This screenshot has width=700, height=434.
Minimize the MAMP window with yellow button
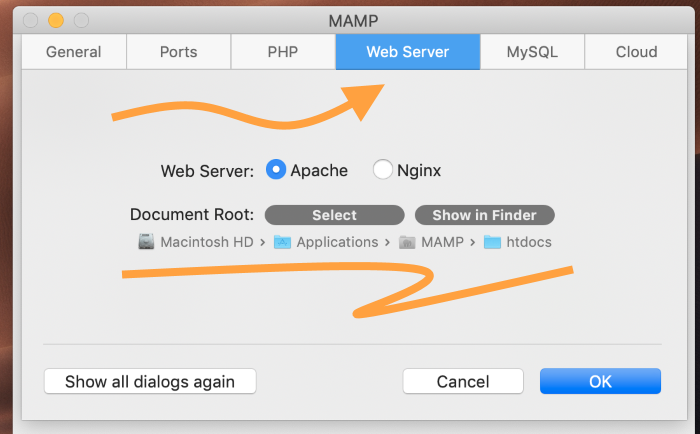[56, 20]
